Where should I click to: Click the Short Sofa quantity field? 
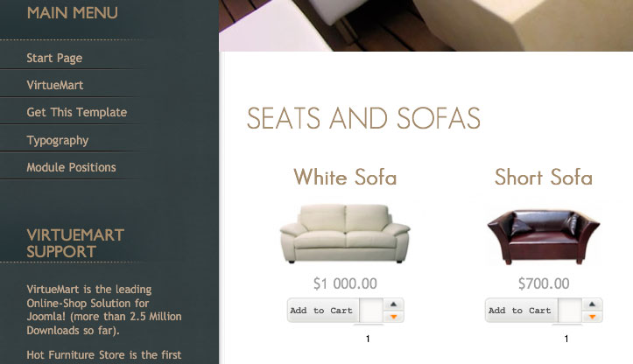(569, 311)
